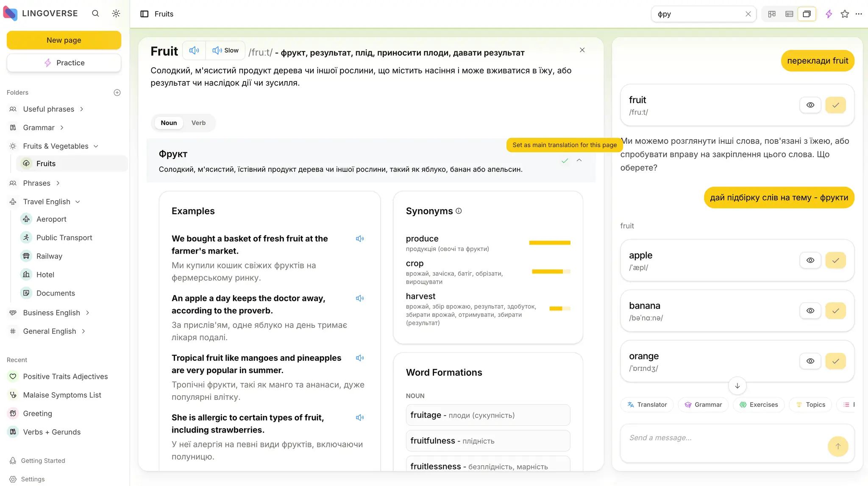Image resolution: width=868 pixels, height=486 pixels.
Task: Toggle visibility of banana card
Action: pos(810,311)
